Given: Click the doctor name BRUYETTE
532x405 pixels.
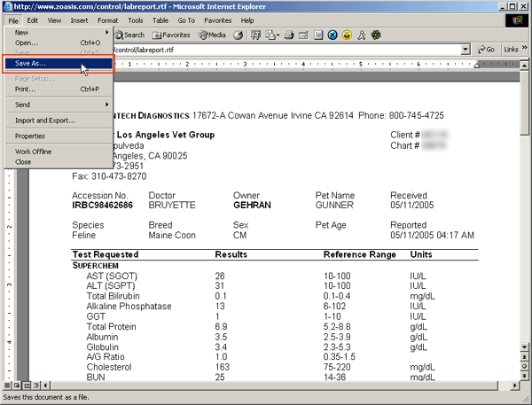Looking at the screenshot, I should [172, 206].
